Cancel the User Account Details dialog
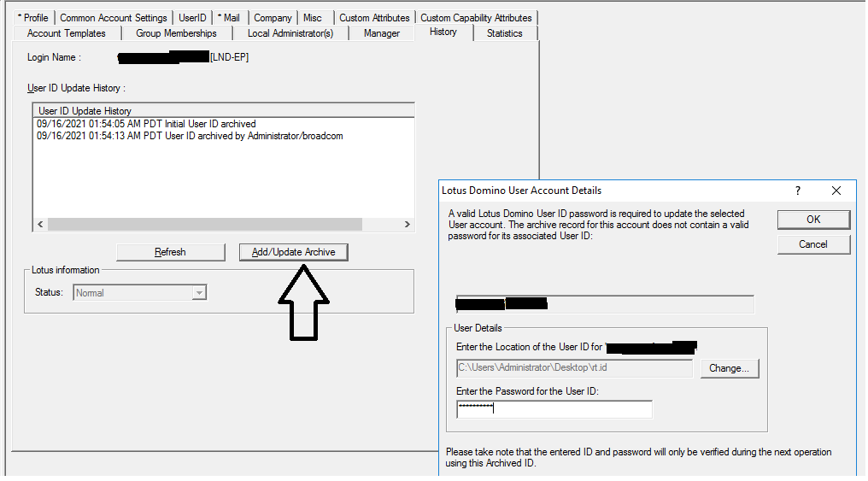The image size is (868, 481). click(x=813, y=244)
